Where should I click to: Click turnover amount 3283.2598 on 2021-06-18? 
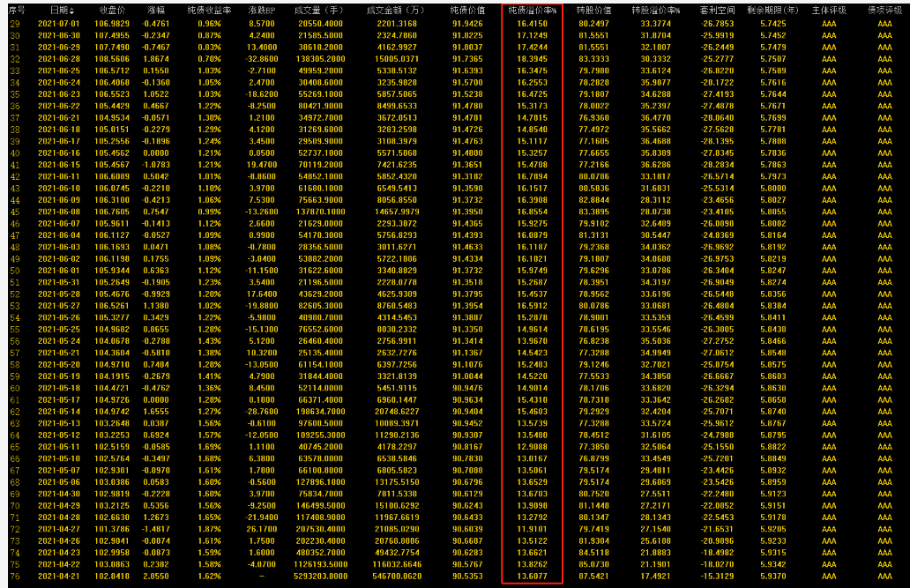tap(397, 129)
